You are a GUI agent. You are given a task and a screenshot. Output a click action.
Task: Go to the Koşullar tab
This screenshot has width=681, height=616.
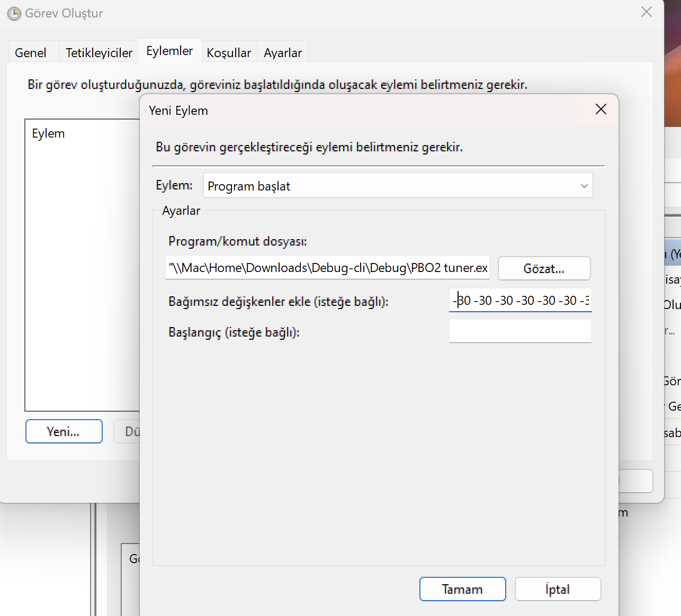tap(229, 53)
